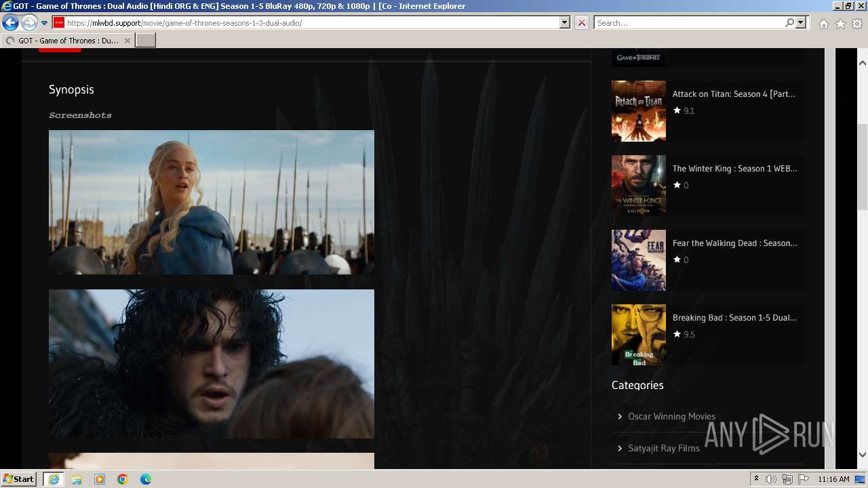The image size is (868, 488).
Task: Expand the address bar autocomplete dropdown
Action: (x=564, y=22)
